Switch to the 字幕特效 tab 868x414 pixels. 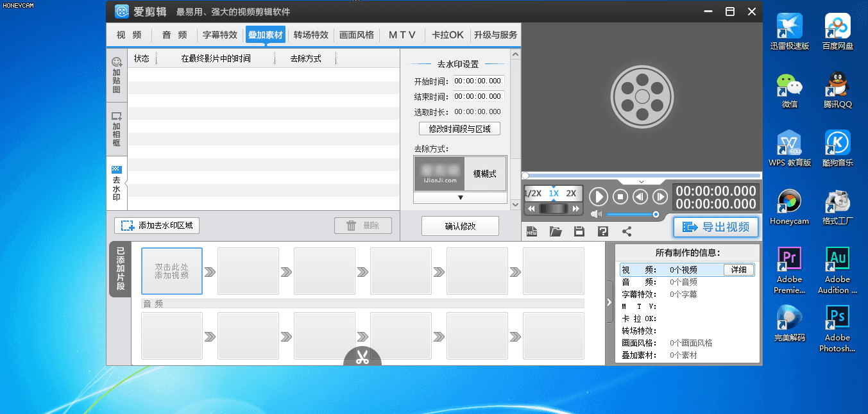(x=220, y=35)
